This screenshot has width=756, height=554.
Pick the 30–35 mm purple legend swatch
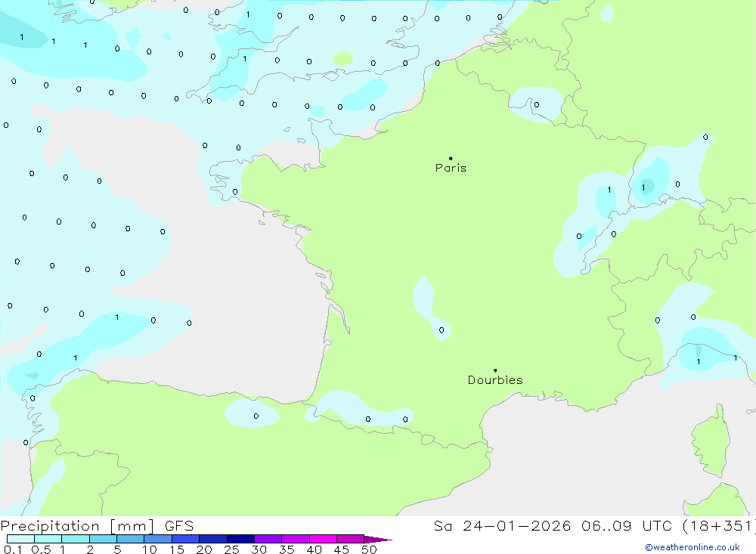(268, 539)
